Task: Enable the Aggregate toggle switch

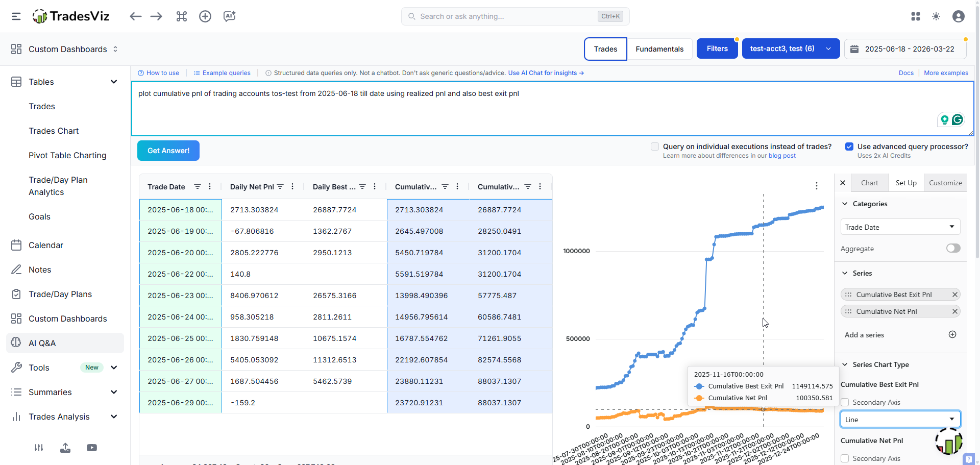Action: [953, 249]
